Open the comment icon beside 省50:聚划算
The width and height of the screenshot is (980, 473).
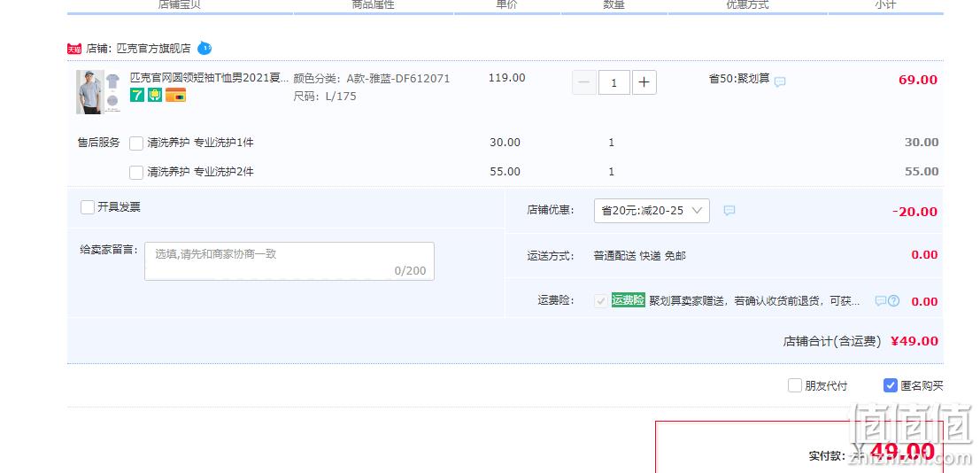(780, 81)
